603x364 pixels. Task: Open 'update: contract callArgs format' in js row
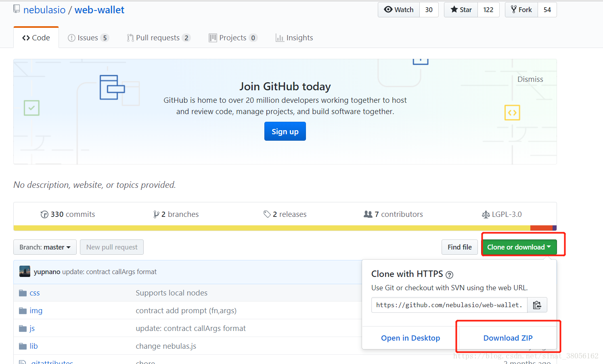(191, 329)
